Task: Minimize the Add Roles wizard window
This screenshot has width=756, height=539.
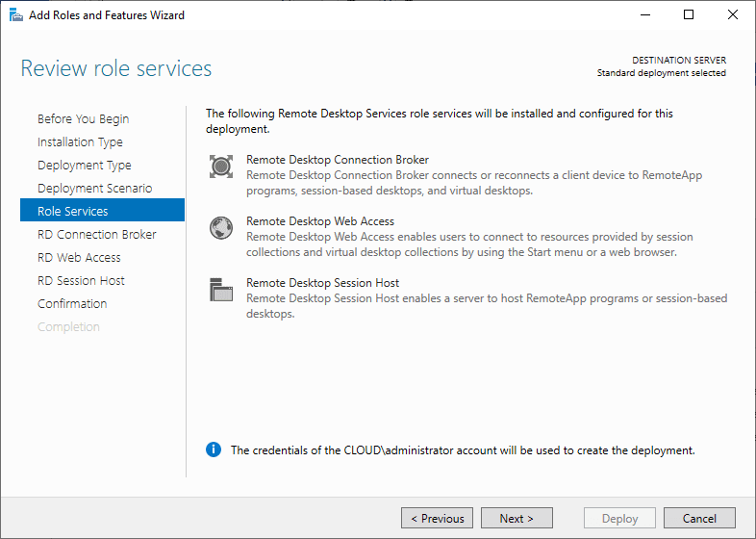Action: pos(644,15)
